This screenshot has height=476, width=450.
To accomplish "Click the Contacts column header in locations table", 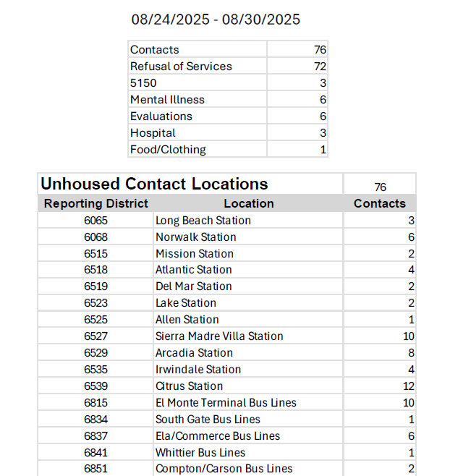I will coord(379,203).
